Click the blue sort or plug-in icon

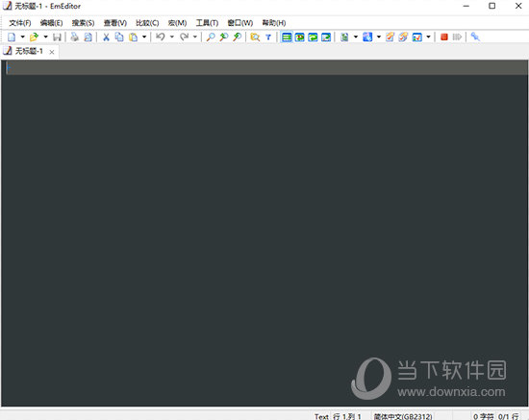[367, 37]
